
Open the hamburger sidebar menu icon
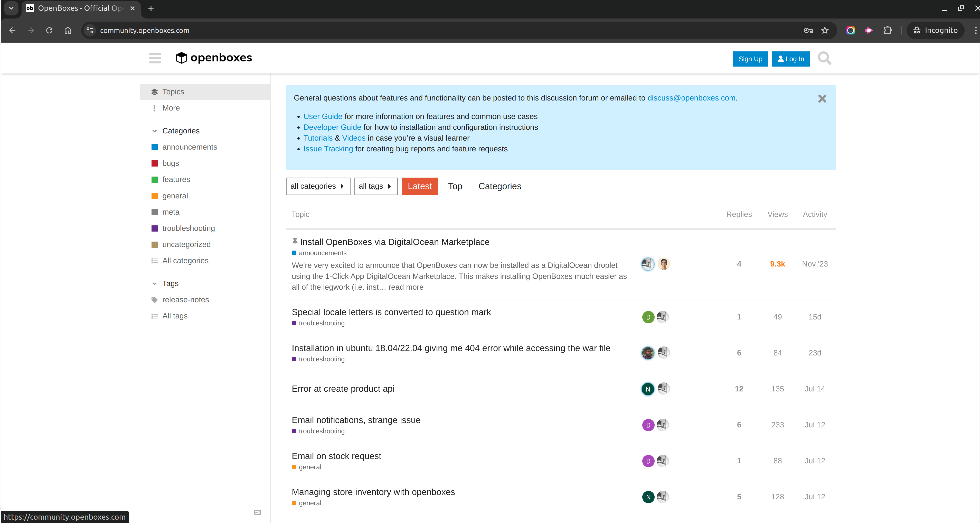coord(155,58)
